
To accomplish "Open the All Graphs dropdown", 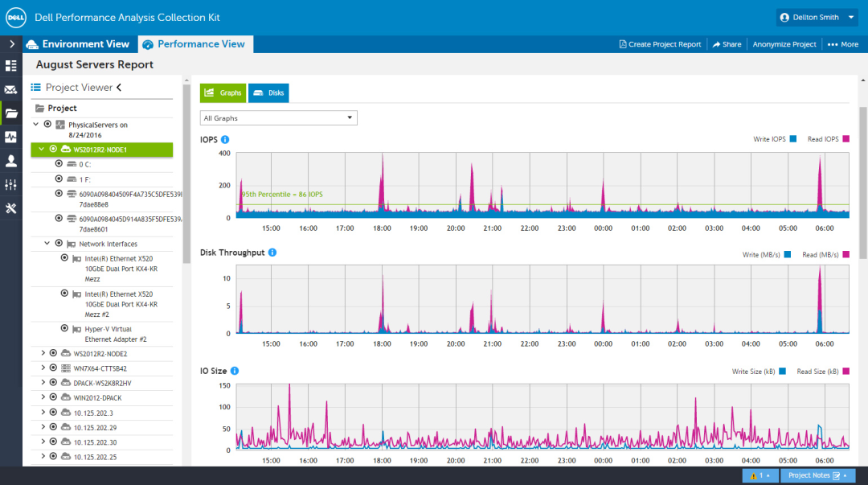I will (278, 118).
